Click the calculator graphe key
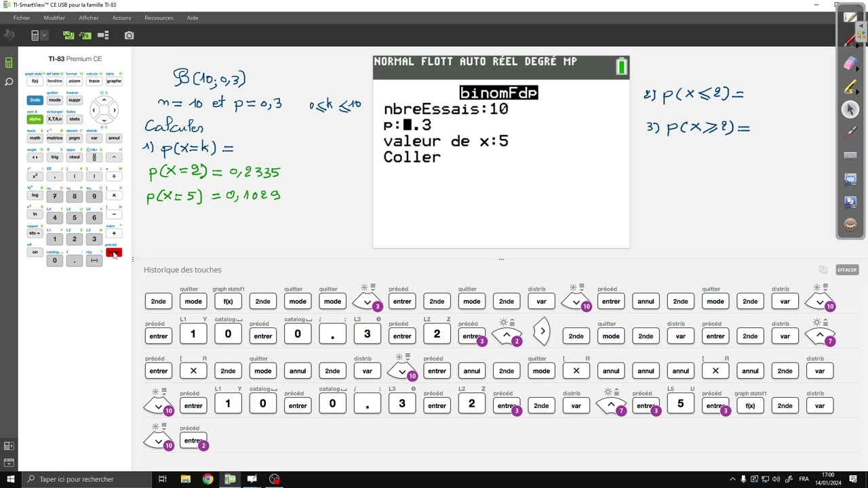The height and width of the screenshot is (488, 868). point(114,81)
